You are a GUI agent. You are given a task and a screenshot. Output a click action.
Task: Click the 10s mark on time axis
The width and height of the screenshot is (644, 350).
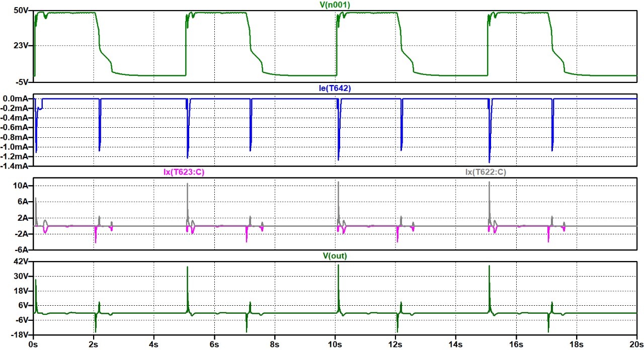[335, 344]
